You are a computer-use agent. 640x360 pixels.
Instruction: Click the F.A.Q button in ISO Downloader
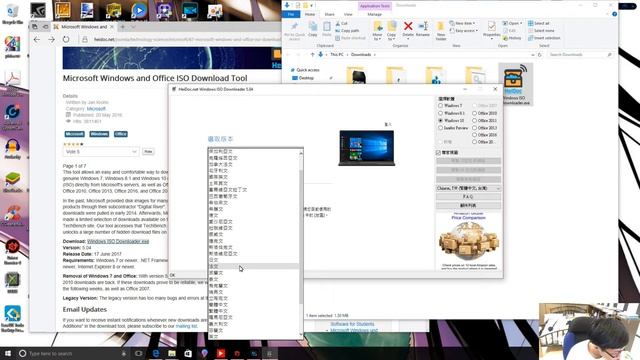[x=468, y=197]
